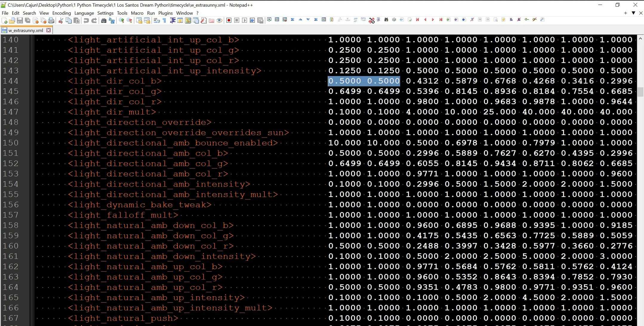The image size is (644, 326).
Task: Click the Cut scissors icon
Action: point(61,20)
